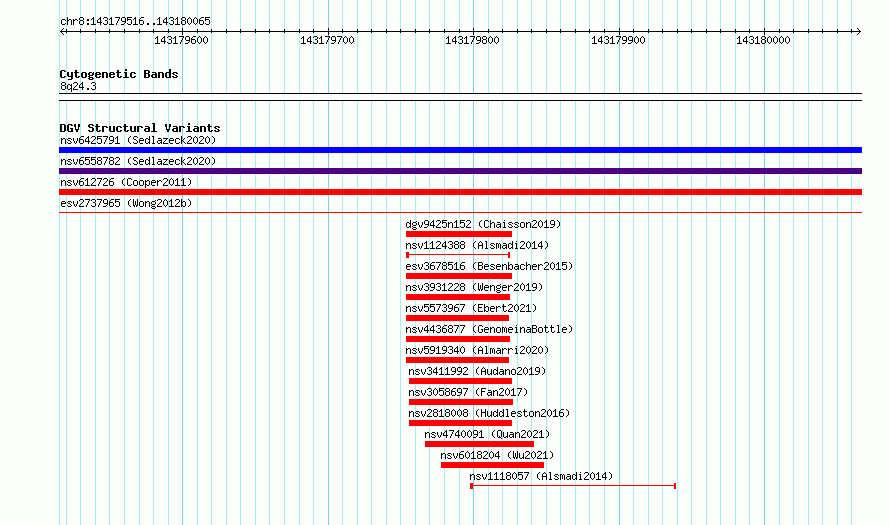Open nsv2818008 (Huddleston2016) label
The height and width of the screenshot is (525, 890).
(x=489, y=413)
